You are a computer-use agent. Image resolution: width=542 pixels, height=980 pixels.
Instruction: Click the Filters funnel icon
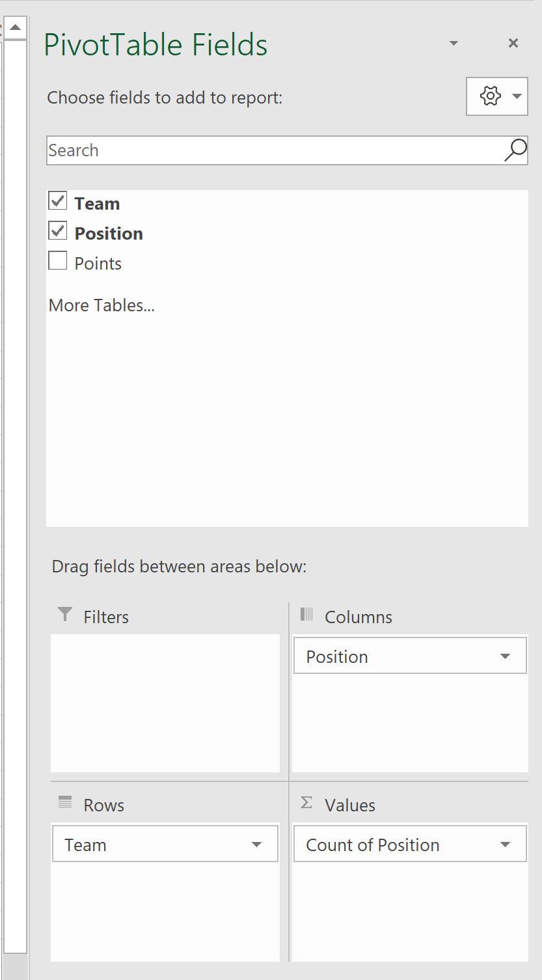click(x=65, y=614)
